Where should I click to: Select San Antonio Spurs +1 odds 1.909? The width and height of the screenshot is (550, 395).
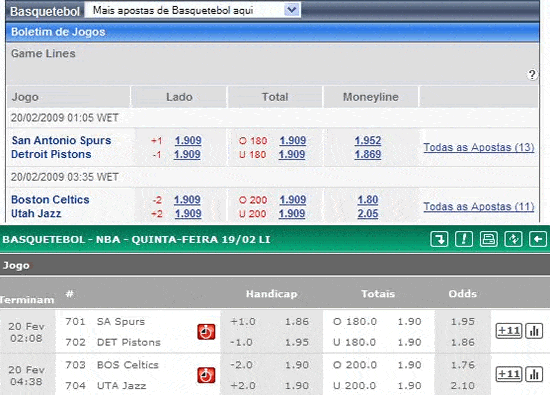(x=188, y=140)
